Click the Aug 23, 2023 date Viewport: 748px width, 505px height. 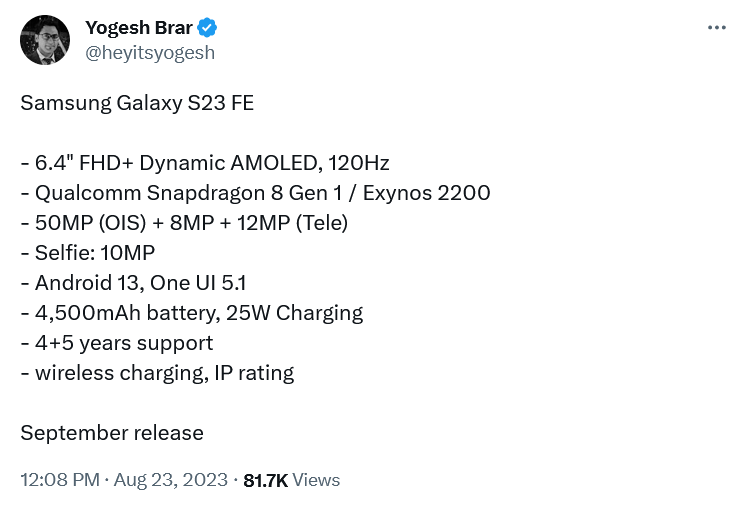(170, 480)
